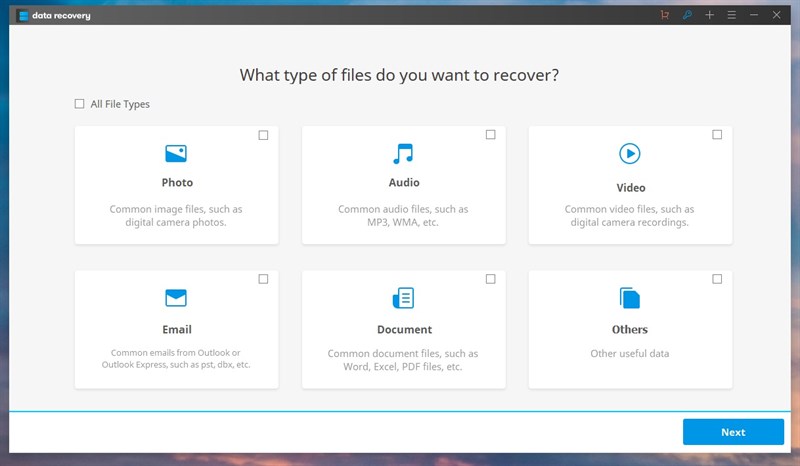Check the Email card checkbox
Screen dimensions: 800x466
pyautogui.click(x=263, y=279)
